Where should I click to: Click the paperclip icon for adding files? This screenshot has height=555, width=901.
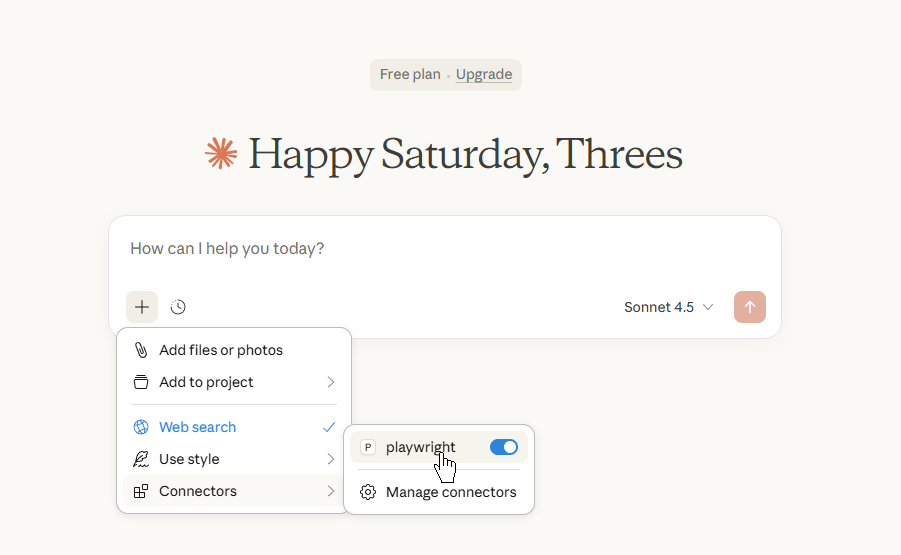pyautogui.click(x=141, y=350)
